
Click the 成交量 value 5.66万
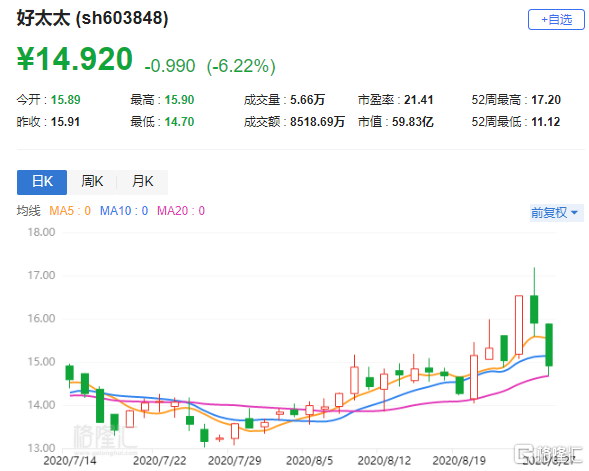point(307,100)
